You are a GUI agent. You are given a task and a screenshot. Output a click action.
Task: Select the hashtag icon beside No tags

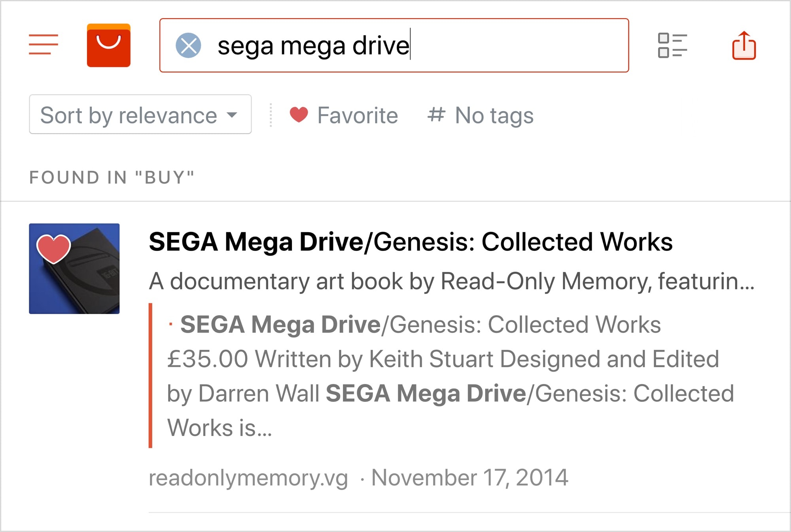click(x=436, y=115)
